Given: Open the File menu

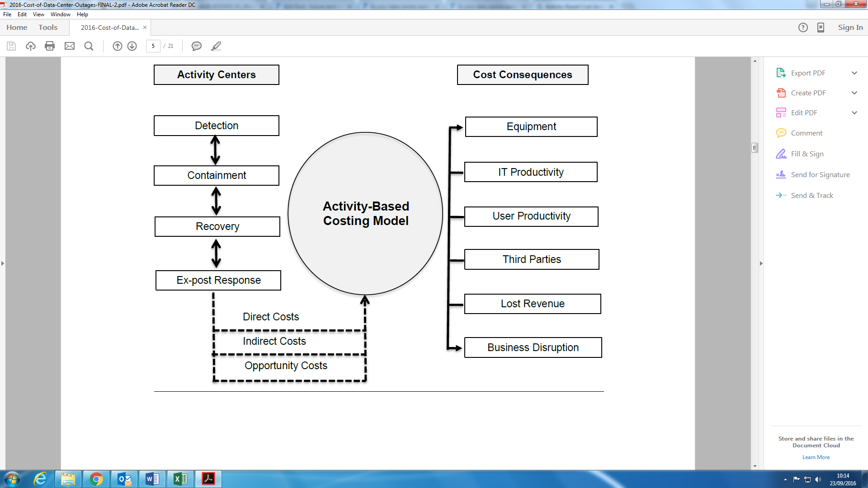Looking at the screenshot, I should (x=8, y=14).
